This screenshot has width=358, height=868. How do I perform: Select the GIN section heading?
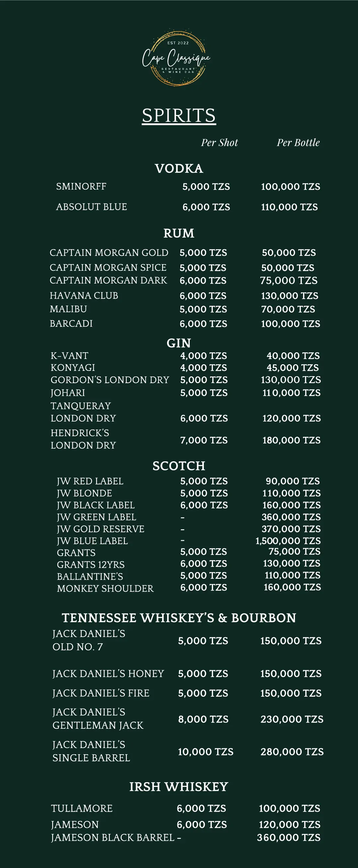[x=179, y=343]
